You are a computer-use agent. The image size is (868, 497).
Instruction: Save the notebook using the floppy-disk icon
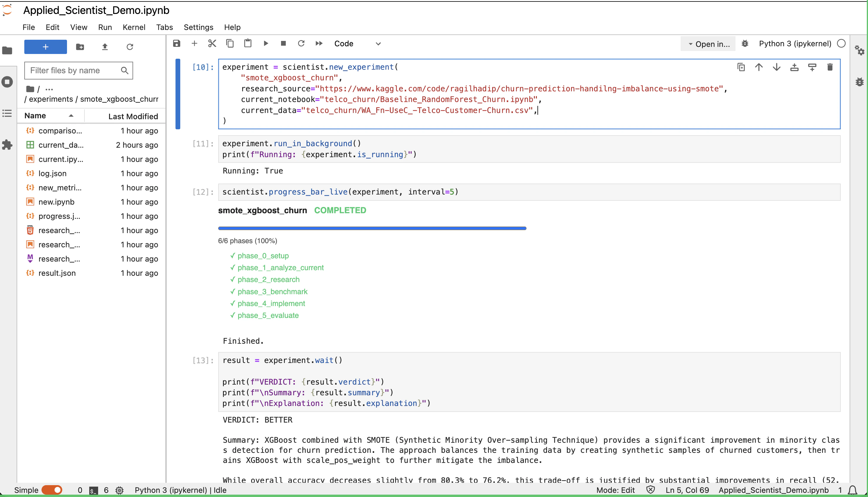pyautogui.click(x=176, y=43)
